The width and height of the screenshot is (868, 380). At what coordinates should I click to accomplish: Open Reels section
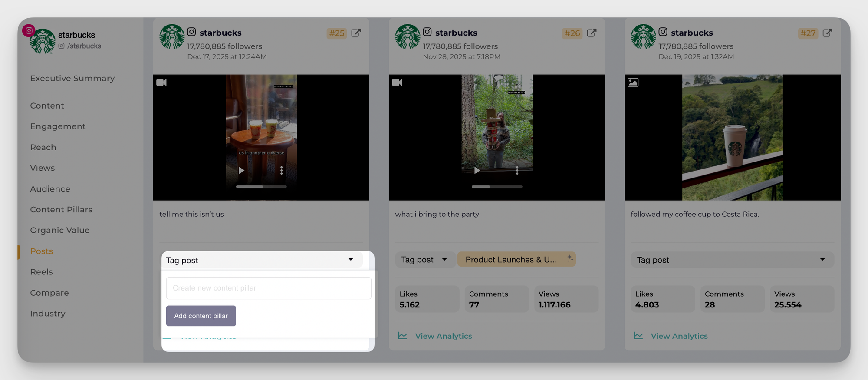[x=41, y=272]
